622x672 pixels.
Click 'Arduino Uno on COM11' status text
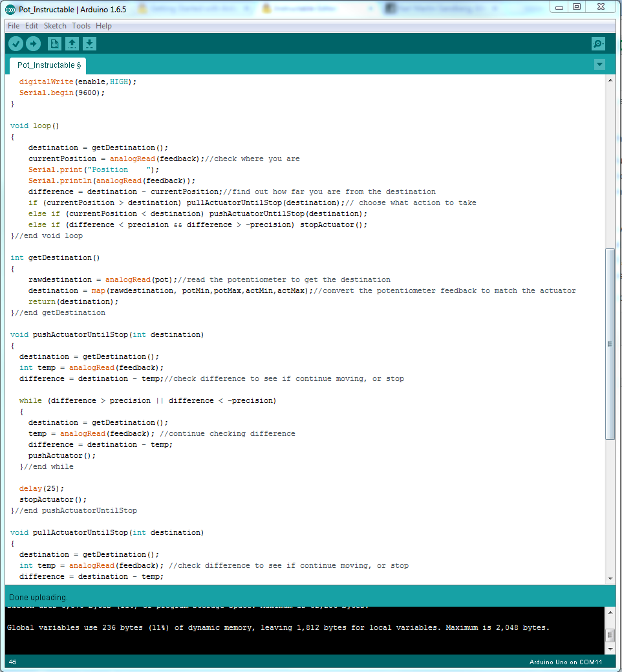pyautogui.click(x=566, y=662)
